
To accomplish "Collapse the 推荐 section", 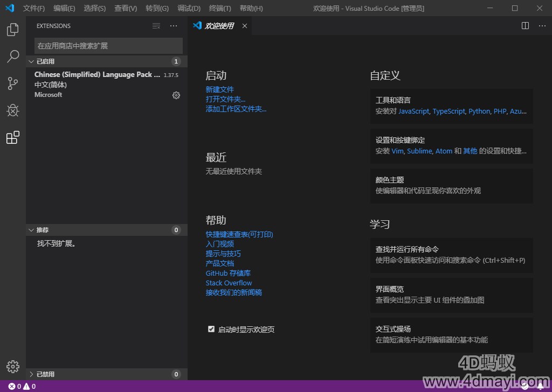I will [x=107, y=230].
